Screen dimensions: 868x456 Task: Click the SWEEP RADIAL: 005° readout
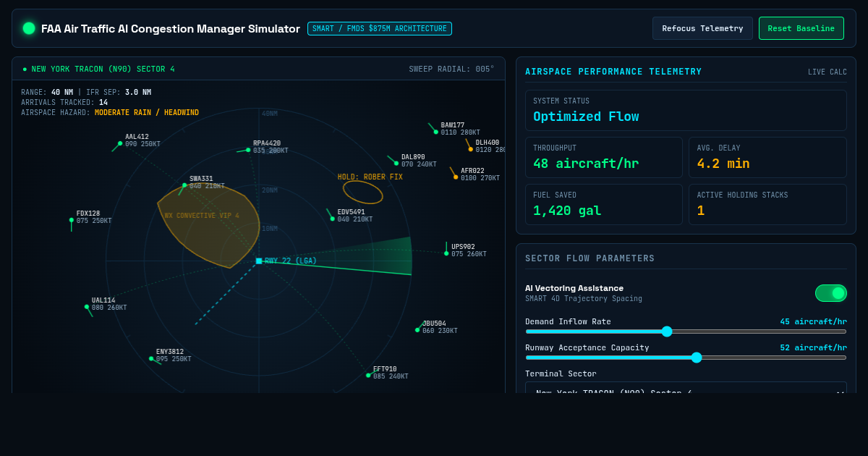(x=451, y=69)
